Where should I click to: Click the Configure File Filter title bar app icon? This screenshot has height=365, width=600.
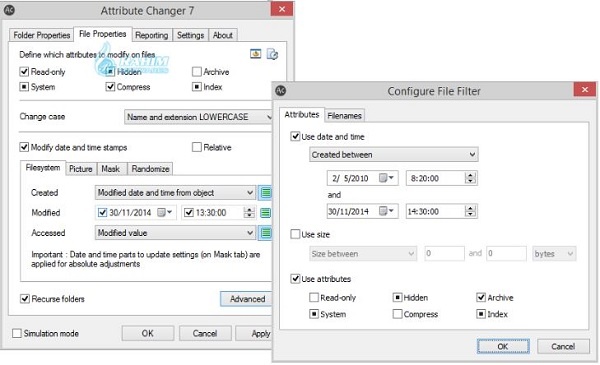click(x=281, y=91)
